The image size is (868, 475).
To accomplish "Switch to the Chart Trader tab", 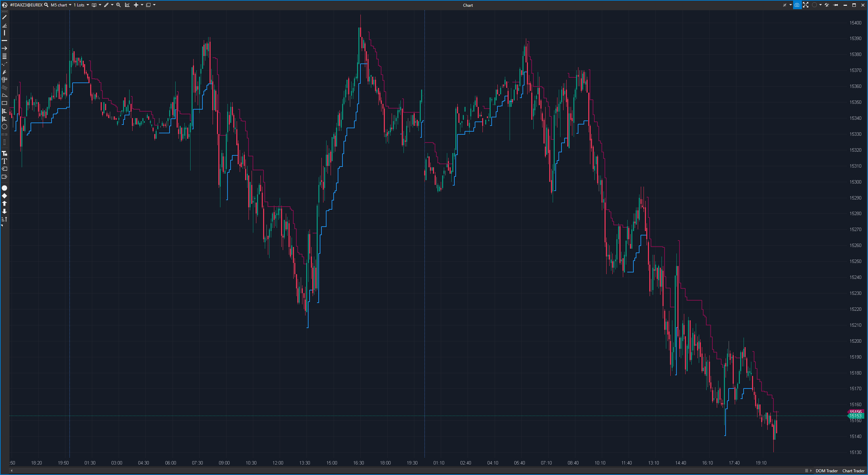I will [853, 471].
